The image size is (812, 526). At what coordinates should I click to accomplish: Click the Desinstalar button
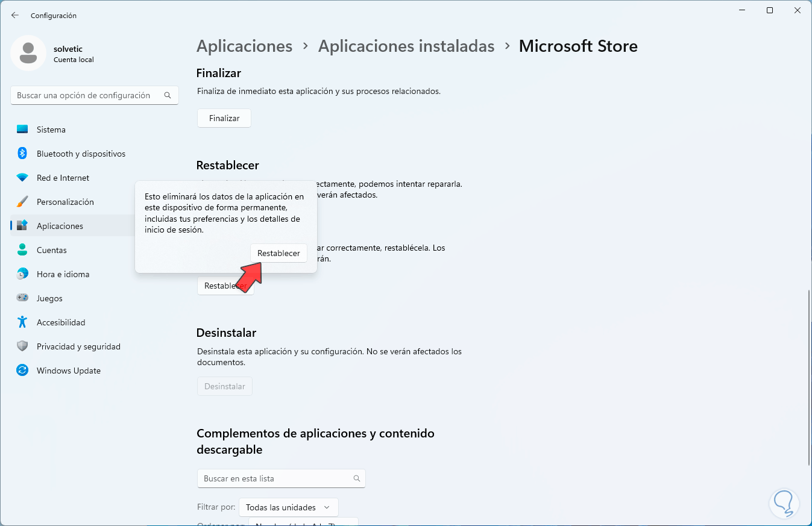pos(225,386)
